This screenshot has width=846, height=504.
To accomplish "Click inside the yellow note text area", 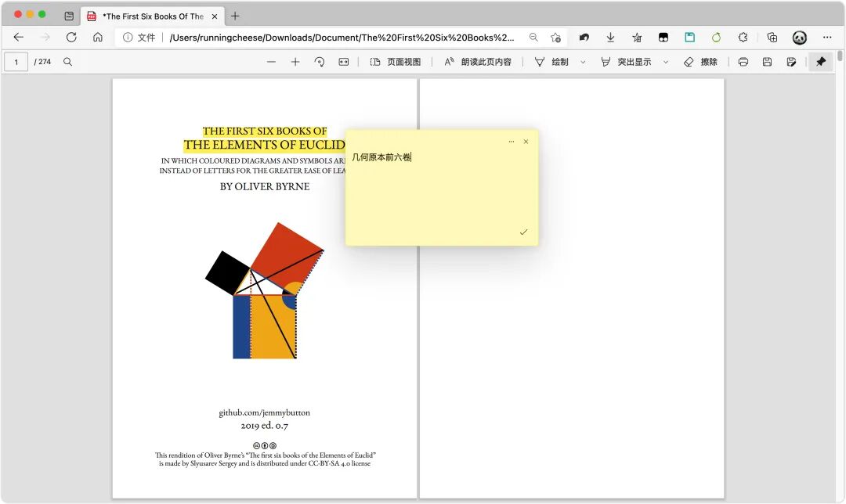I will (x=441, y=189).
